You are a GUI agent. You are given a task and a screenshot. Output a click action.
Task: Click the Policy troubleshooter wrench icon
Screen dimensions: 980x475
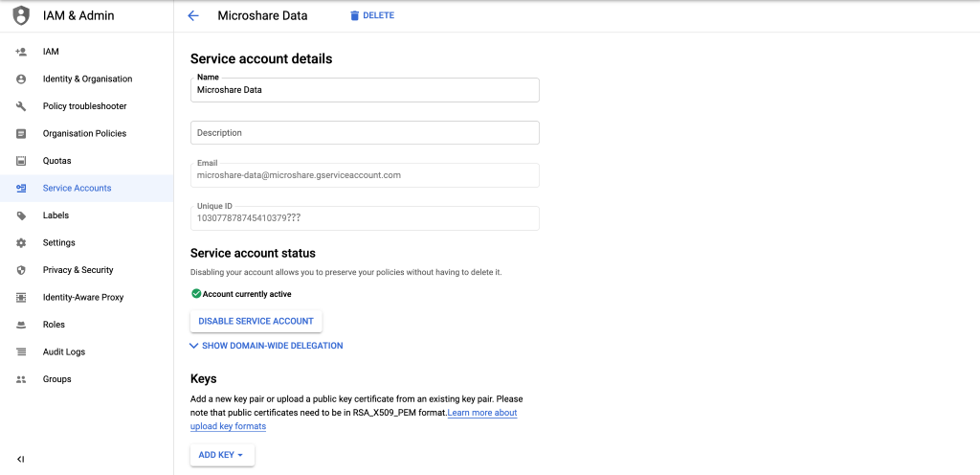[21, 106]
